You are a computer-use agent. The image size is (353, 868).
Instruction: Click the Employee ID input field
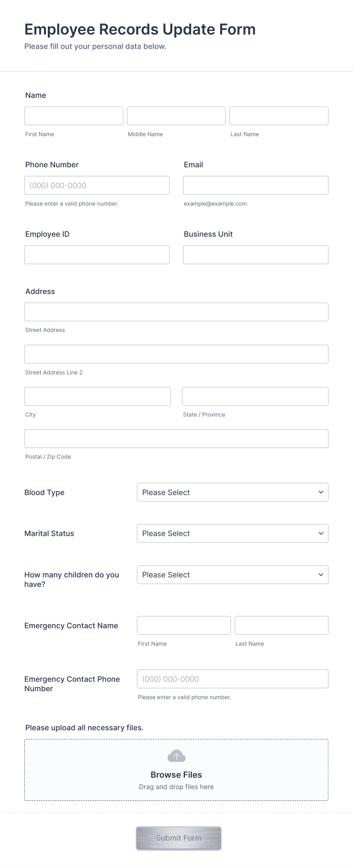tap(97, 255)
